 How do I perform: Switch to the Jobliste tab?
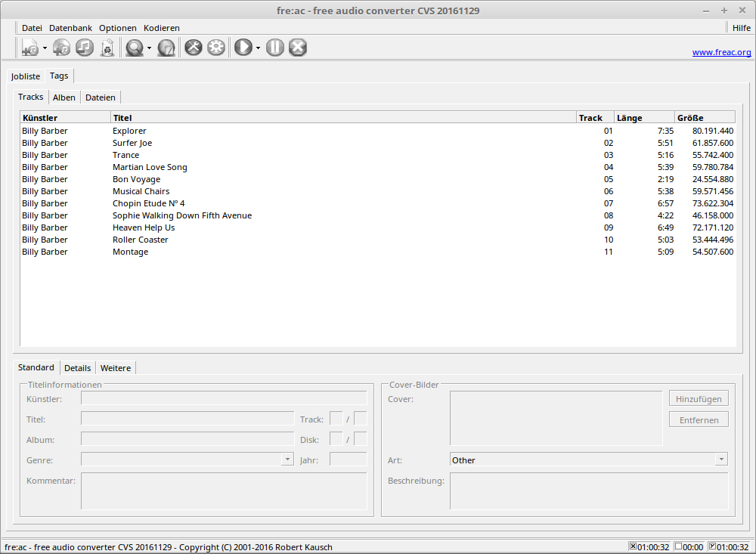(26, 76)
